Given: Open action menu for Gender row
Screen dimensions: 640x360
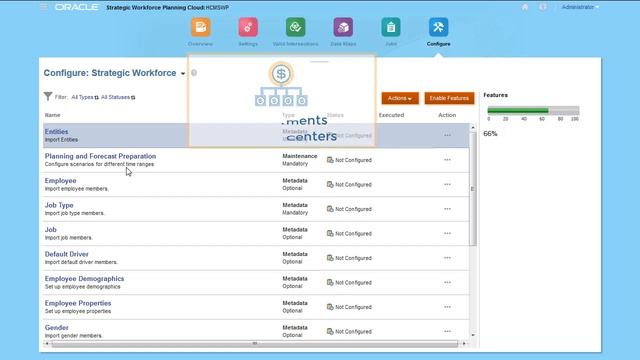Looking at the screenshot, I should pyautogui.click(x=447, y=331).
